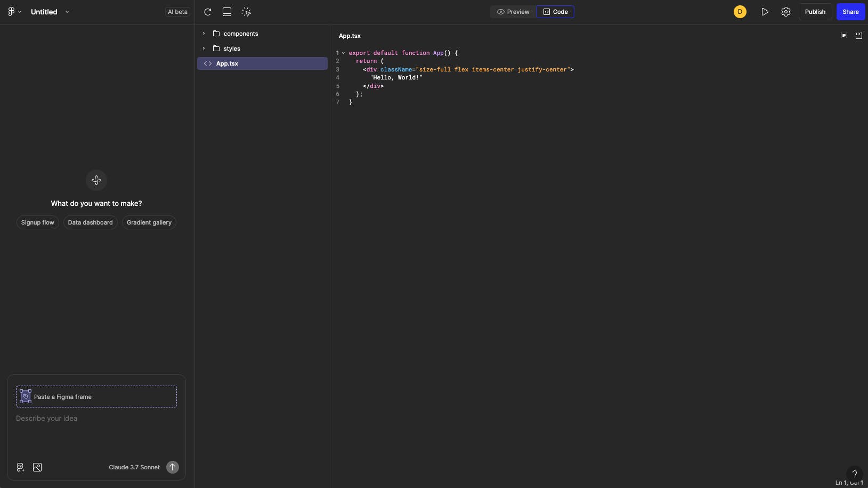
Task: Click the Figma library icon in prompt box
Action: coord(20,467)
